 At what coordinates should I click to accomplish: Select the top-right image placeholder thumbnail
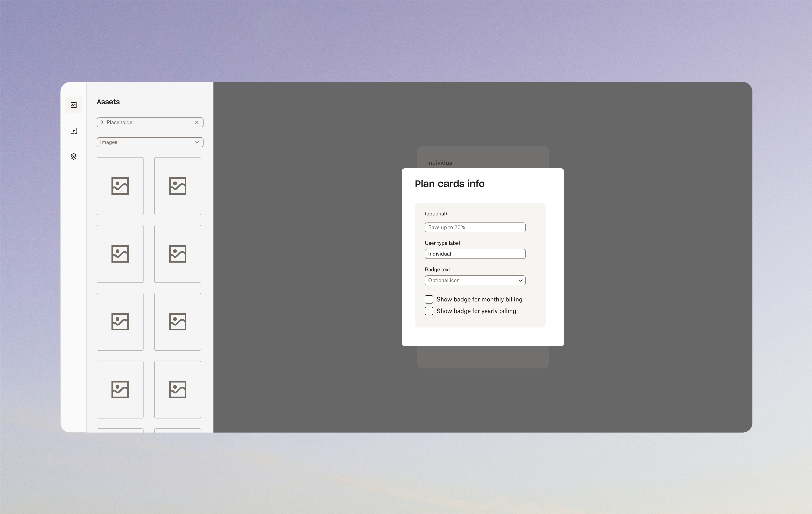pyautogui.click(x=177, y=186)
